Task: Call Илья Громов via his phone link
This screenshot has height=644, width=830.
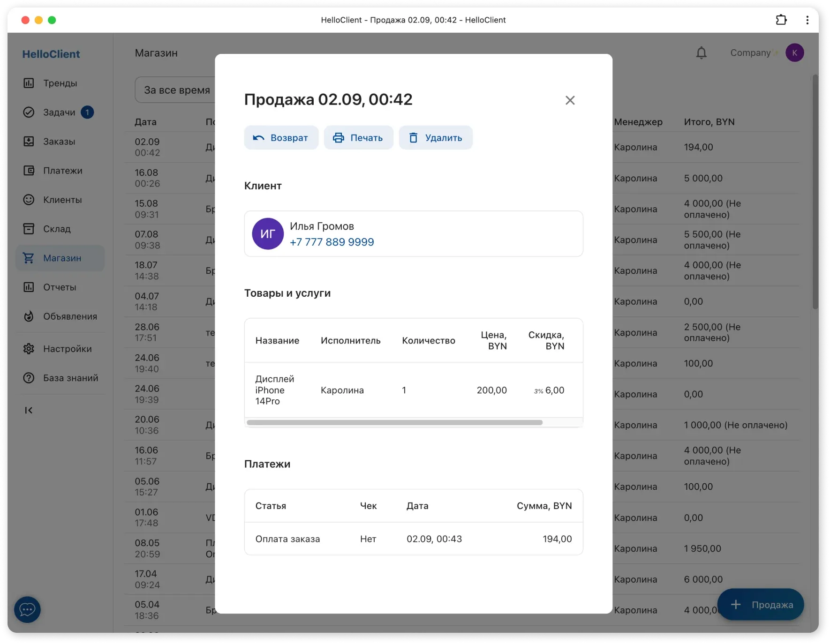Action: [x=332, y=242]
